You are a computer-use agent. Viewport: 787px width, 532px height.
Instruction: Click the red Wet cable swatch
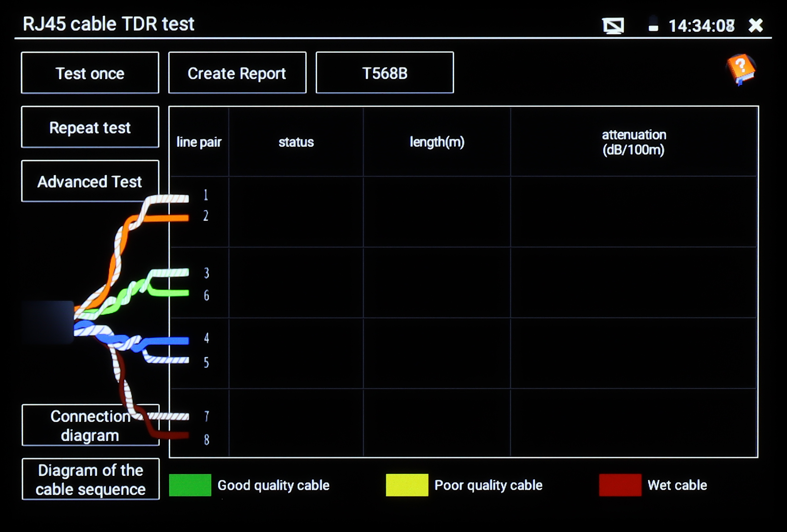620,485
